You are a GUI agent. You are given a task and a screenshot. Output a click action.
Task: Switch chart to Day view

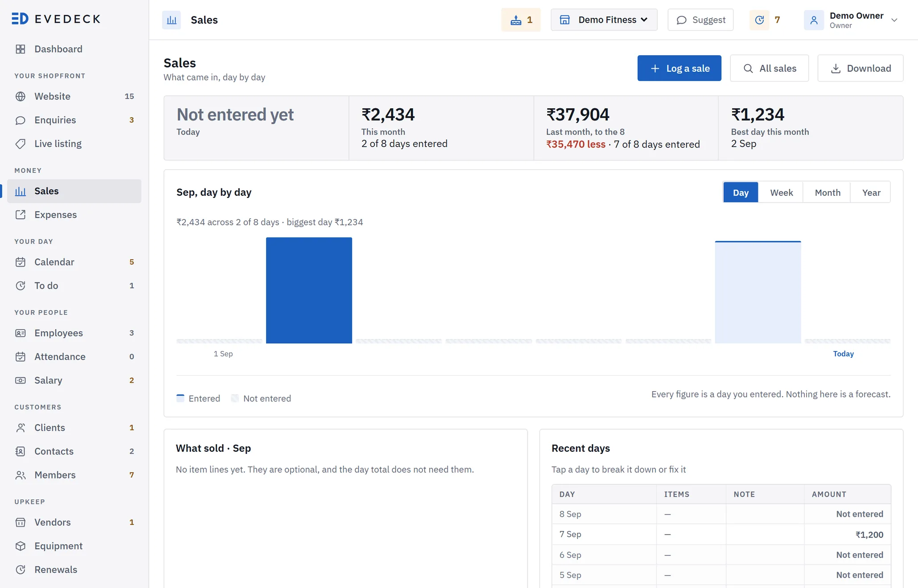coord(741,192)
